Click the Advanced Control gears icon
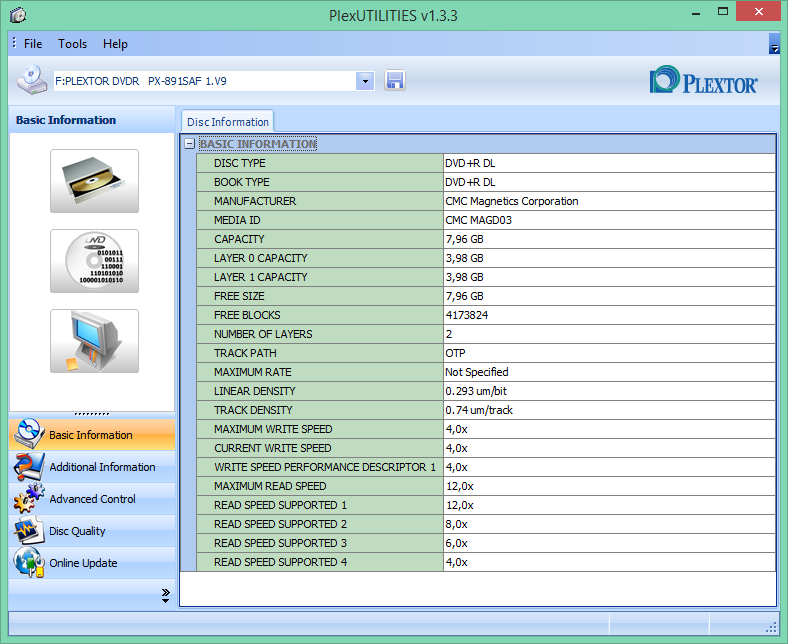Screen dimensions: 788x644 coord(29,498)
